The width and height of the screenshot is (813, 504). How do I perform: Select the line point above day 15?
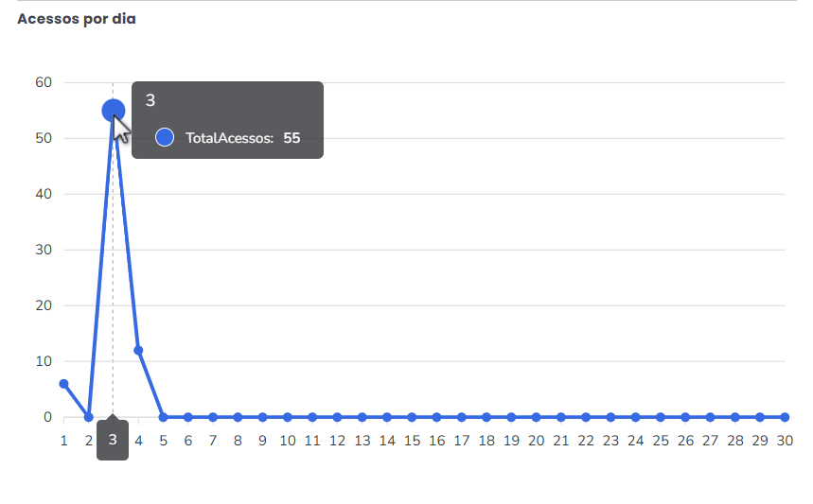[412, 417]
